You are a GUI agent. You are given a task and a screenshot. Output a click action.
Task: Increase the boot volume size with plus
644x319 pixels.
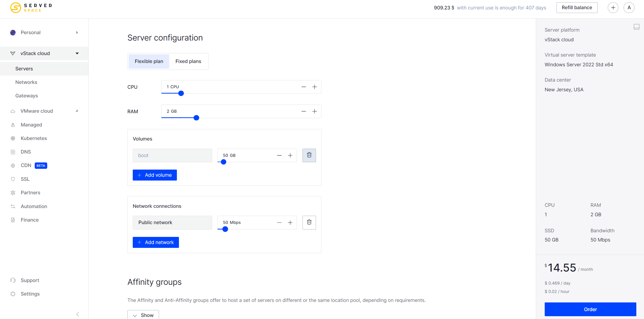(x=290, y=155)
